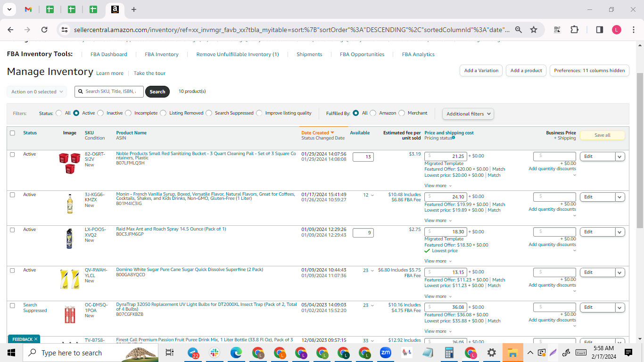Select the Incomplete status filter
644x362 pixels.
pos(128,113)
